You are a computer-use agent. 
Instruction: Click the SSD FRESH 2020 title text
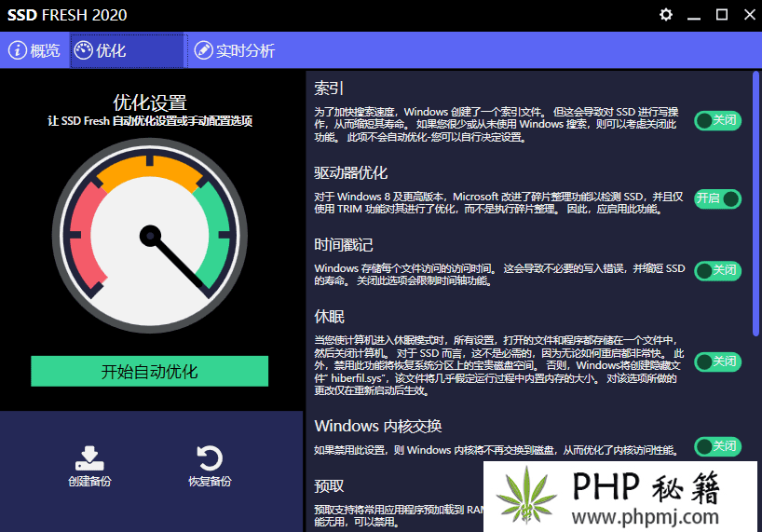click(x=67, y=15)
